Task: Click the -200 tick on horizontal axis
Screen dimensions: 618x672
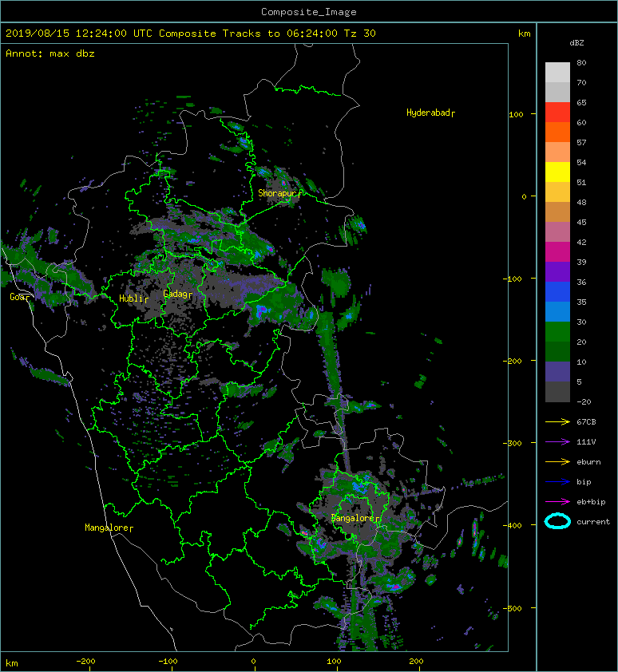Action: (85, 662)
